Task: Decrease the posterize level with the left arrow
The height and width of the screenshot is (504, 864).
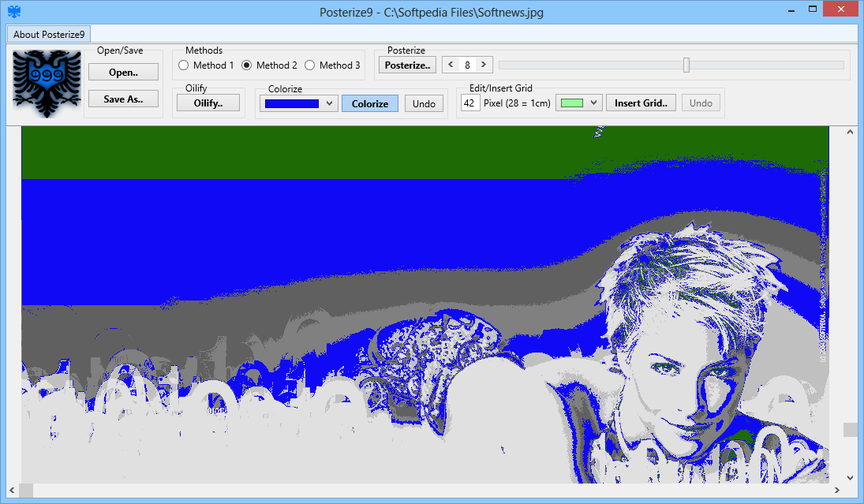Action: (x=451, y=65)
